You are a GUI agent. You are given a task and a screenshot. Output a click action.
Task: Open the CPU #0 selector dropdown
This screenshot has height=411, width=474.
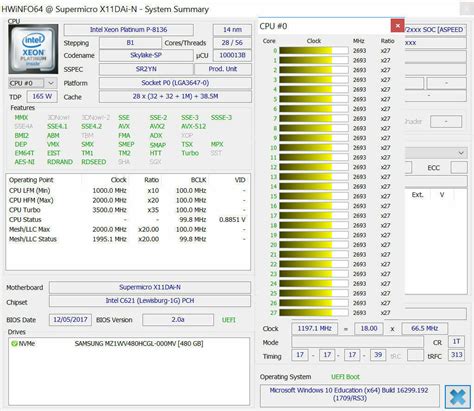click(x=33, y=83)
